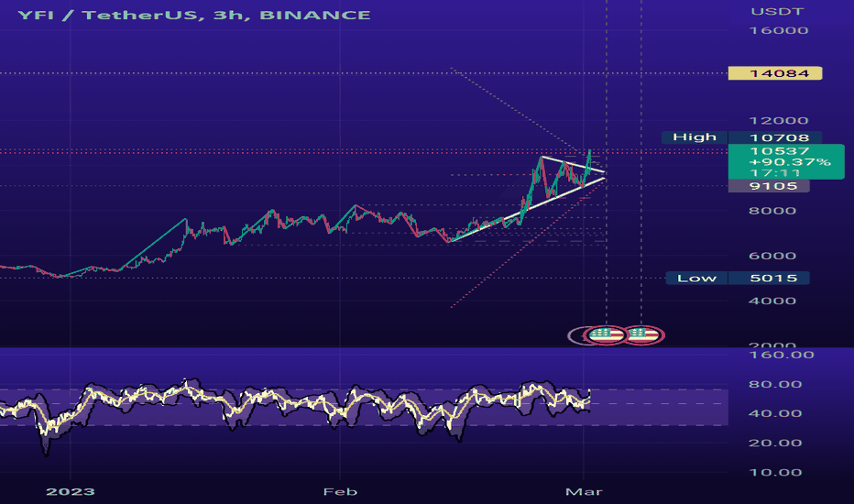The image size is (854, 504).
Task: Click the 20.00 indicator axis value
Action: pyautogui.click(x=775, y=443)
